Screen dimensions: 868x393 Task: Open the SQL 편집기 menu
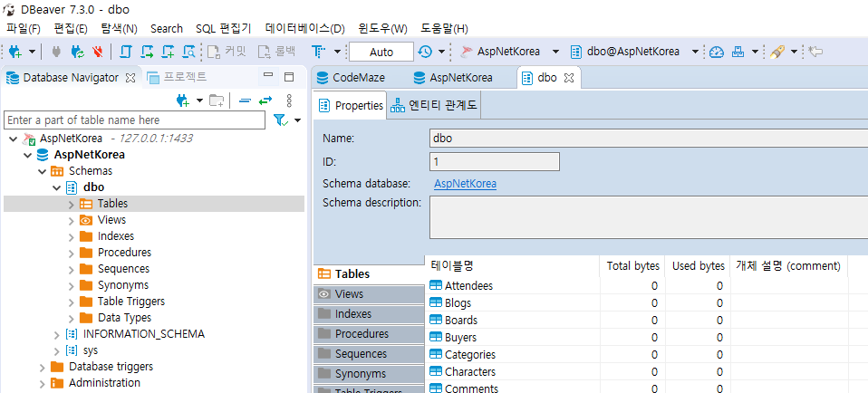pos(224,28)
